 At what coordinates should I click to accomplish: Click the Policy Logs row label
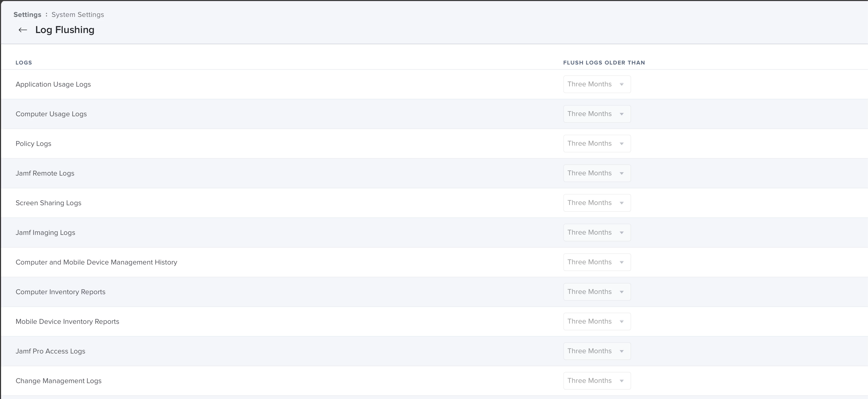[x=33, y=143]
